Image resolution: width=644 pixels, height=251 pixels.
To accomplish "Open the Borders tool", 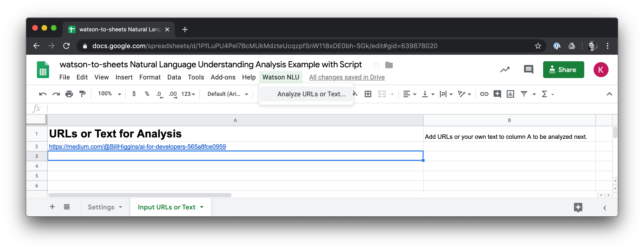I will (368, 94).
